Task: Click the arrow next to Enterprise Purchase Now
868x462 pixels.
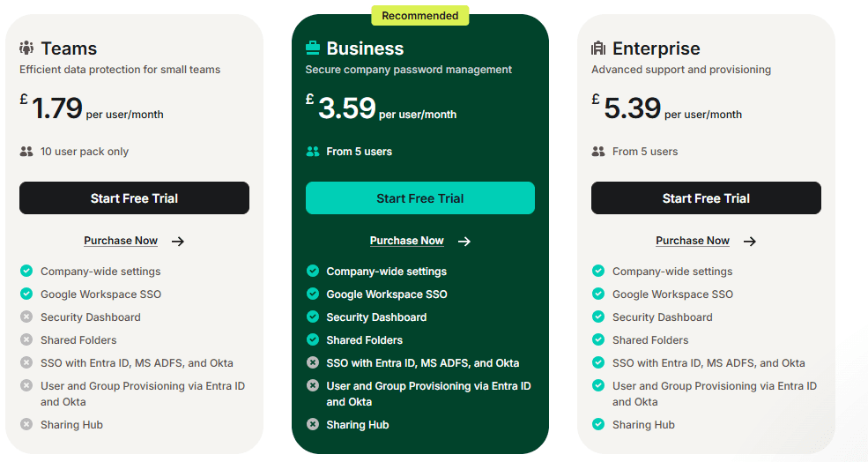Action: (x=750, y=241)
